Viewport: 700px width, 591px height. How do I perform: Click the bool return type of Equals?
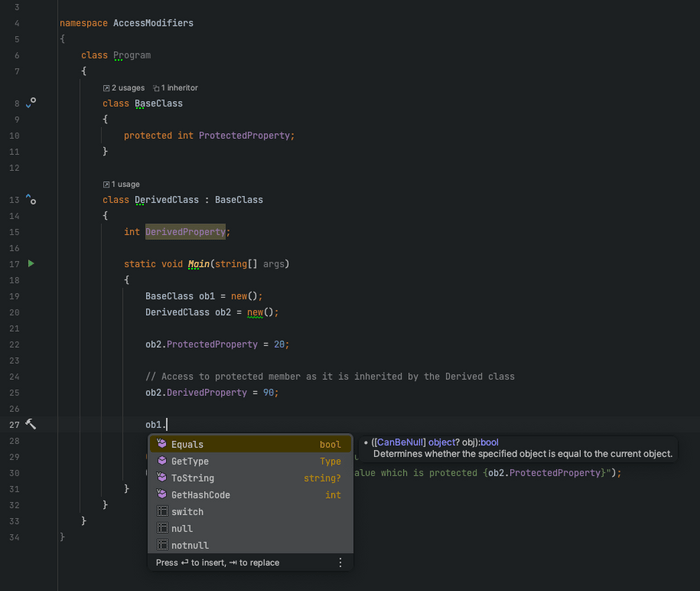tap(330, 444)
